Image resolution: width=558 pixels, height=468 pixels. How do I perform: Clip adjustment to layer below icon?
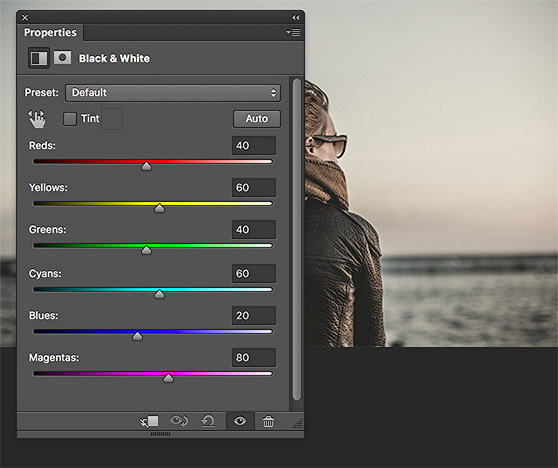coord(149,421)
